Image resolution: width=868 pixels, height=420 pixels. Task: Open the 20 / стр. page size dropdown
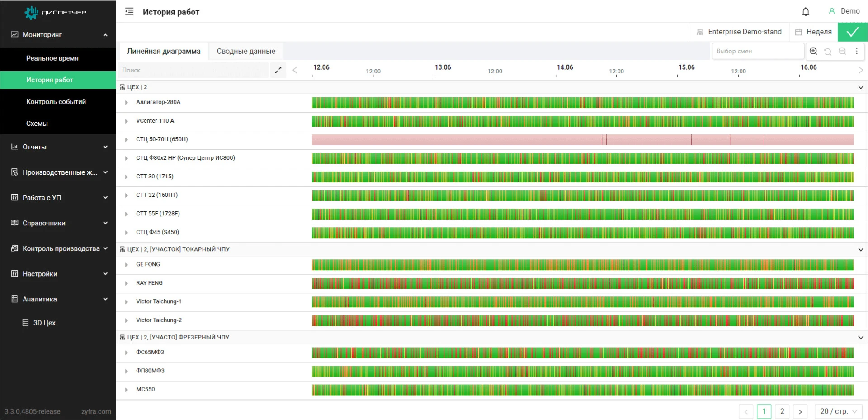click(x=838, y=411)
